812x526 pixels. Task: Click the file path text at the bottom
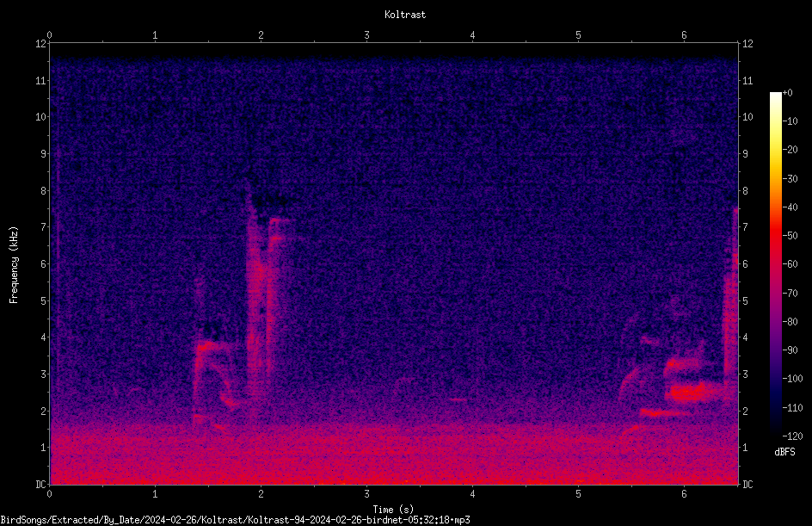point(235,520)
